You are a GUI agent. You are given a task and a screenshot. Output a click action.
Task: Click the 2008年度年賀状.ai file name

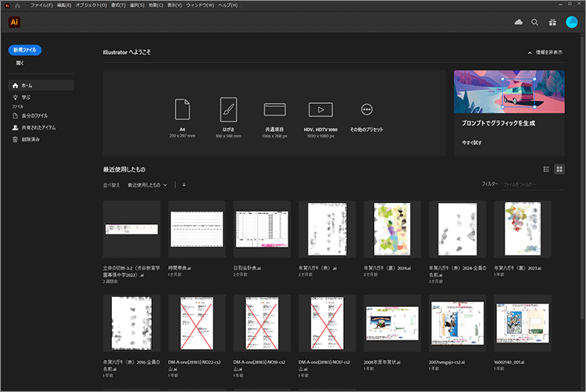click(382, 362)
